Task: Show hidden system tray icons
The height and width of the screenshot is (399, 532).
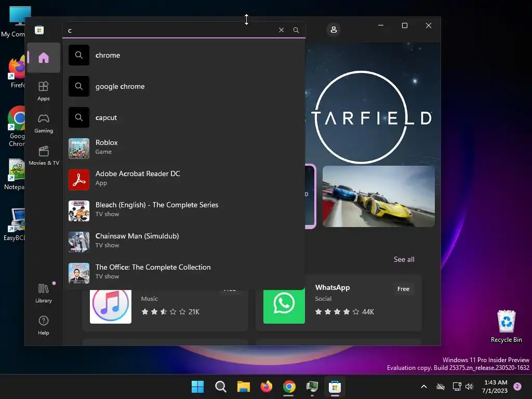Action: point(424,387)
